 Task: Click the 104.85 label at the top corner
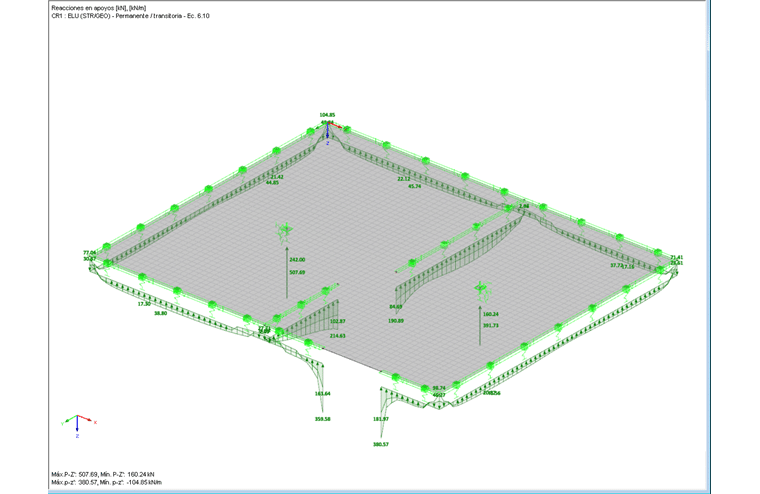point(327,115)
